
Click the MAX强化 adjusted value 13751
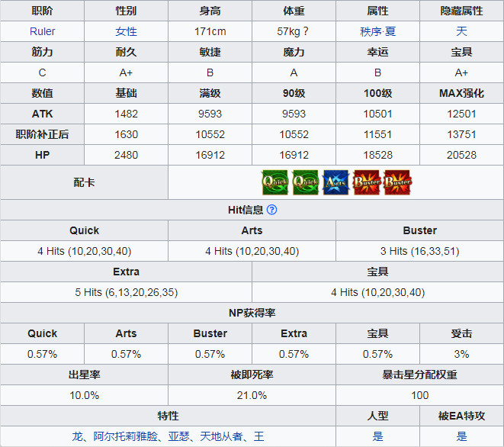[x=461, y=134]
